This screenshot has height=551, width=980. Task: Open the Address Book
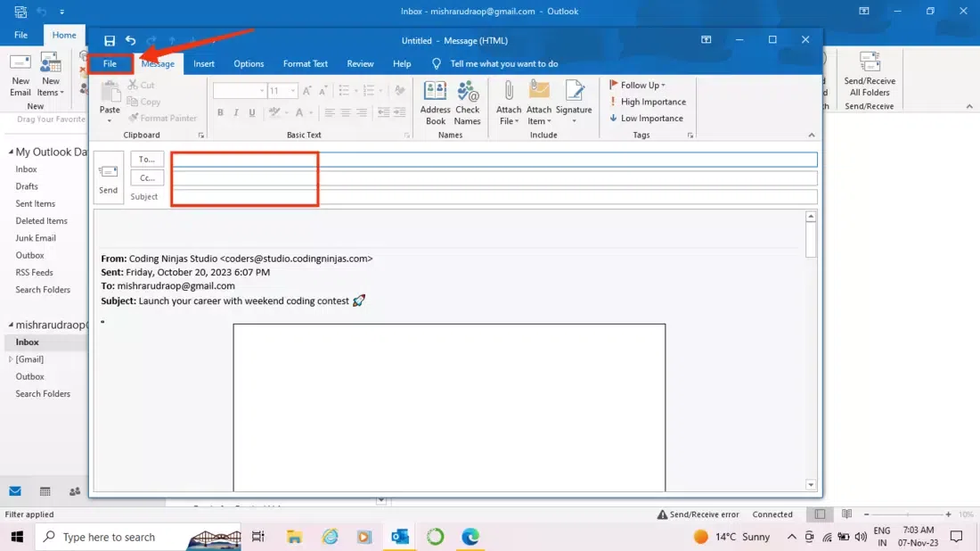tap(435, 103)
